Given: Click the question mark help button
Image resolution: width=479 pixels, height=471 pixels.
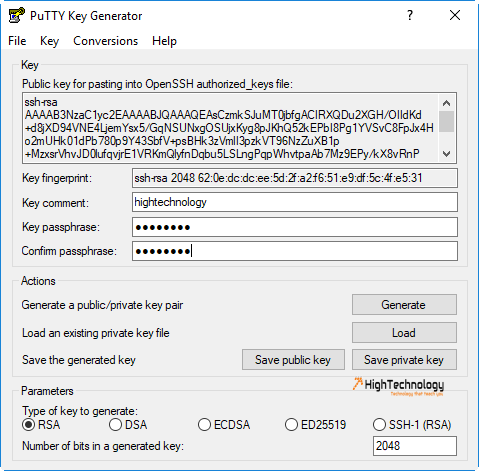Looking at the screenshot, I should (x=410, y=15).
